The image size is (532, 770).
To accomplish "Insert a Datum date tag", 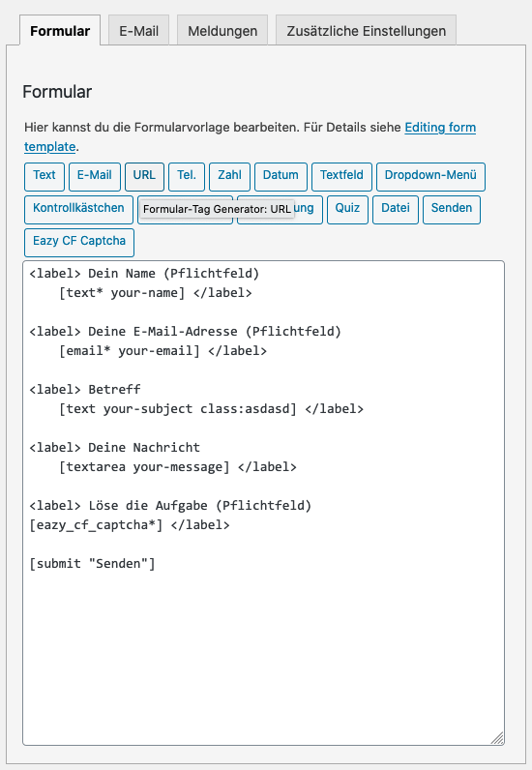I will click(x=281, y=176).
